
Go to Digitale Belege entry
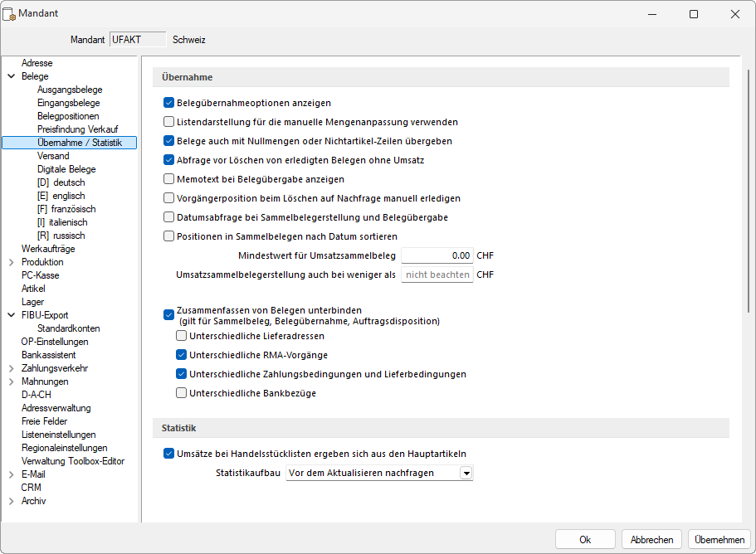click(66, 169)
